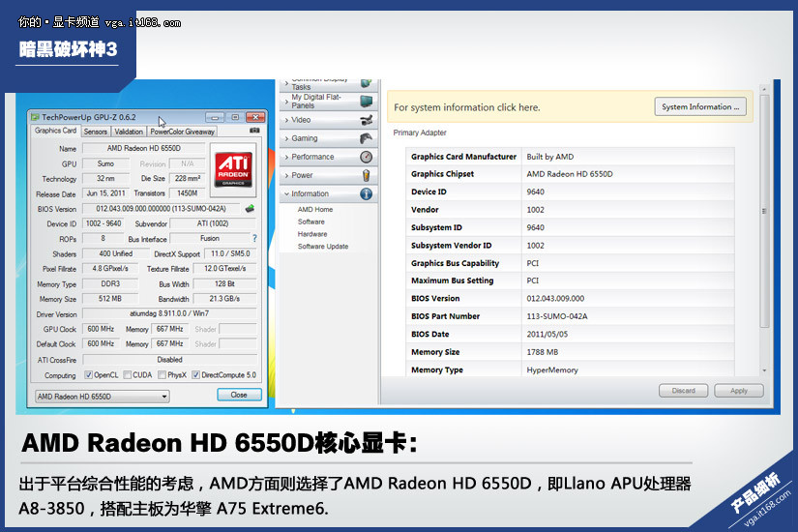Switch to the Validation tab
Screen dimensions: 798x532
(129, 132)
